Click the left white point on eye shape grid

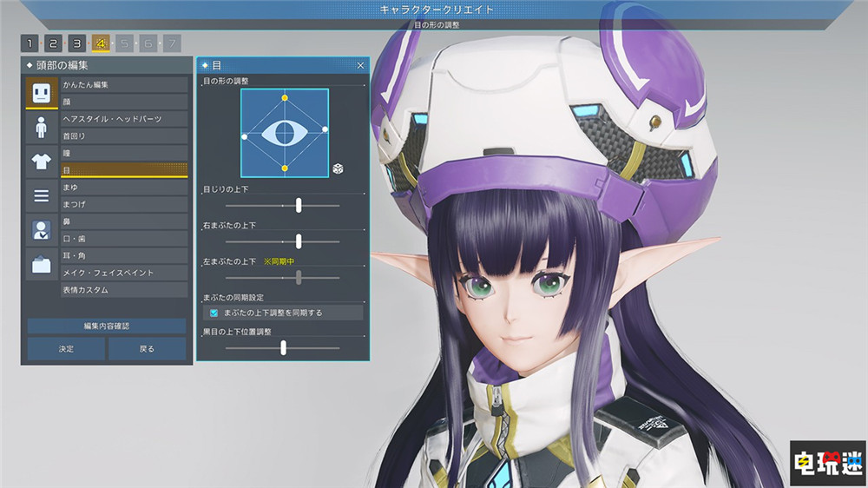coord(245,137)
